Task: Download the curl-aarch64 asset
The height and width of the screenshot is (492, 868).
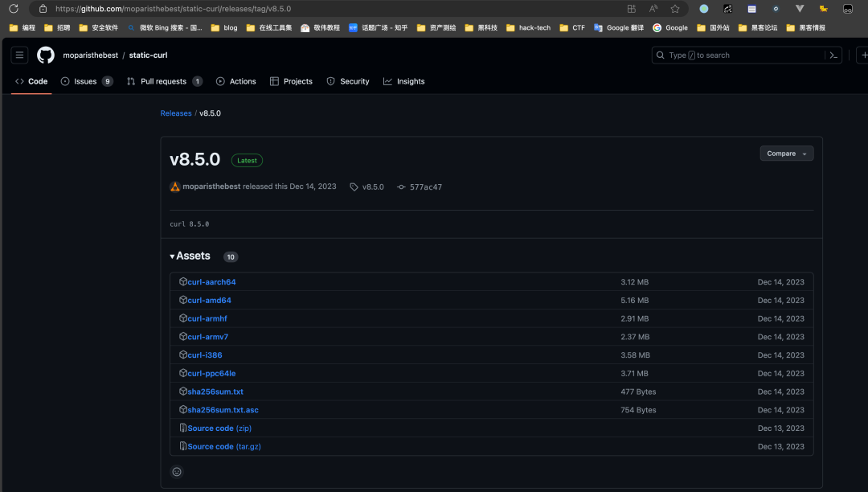Action: pyautogui.click(x=211, y=282)
